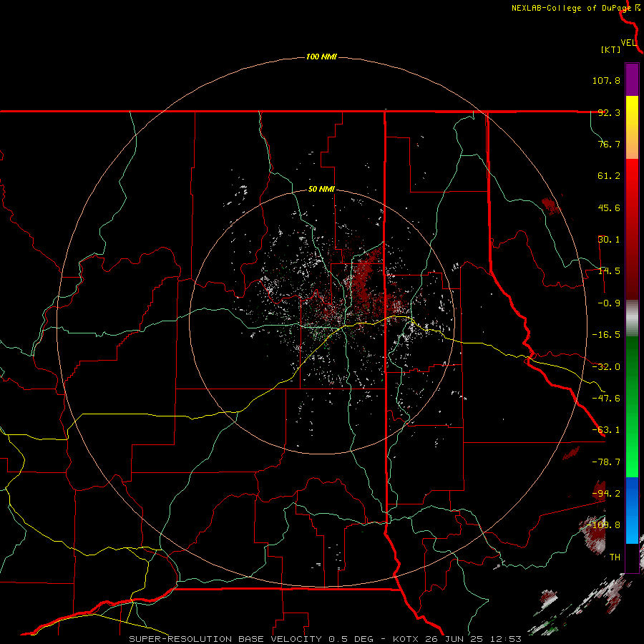Click the NEXLAB-College of DuPage credit text
The width and height of the screenshot is (644, 644).
pyautogui.click(x=571, y=8)
